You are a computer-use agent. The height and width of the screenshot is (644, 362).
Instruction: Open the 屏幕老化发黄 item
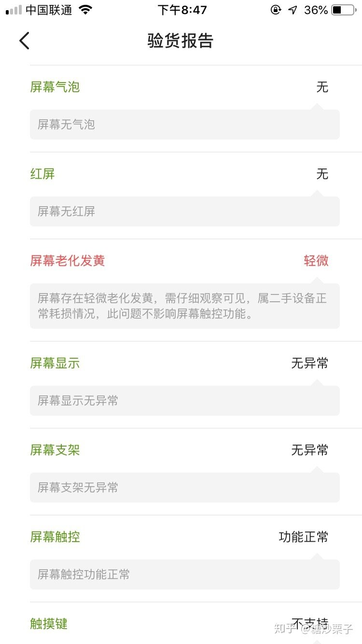pyautogui.click(x=68, y=261)
